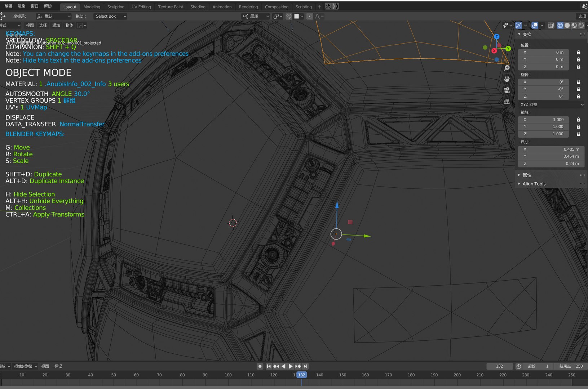
Task: Click the scale X value field
Action: click(543, 120)
